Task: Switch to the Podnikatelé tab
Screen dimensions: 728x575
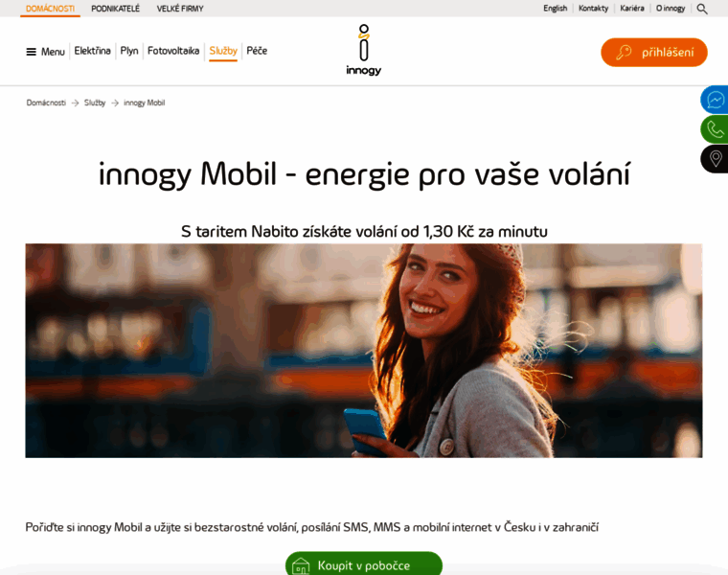Action: point(115,9)
